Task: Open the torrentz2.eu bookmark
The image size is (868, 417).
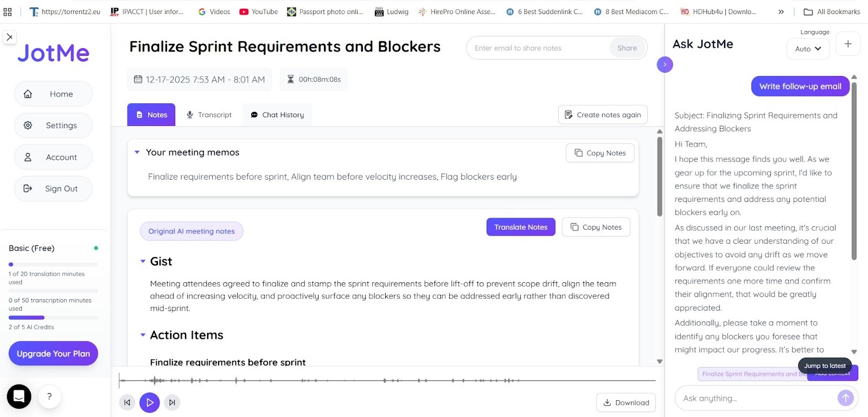Action: [65, 11]
